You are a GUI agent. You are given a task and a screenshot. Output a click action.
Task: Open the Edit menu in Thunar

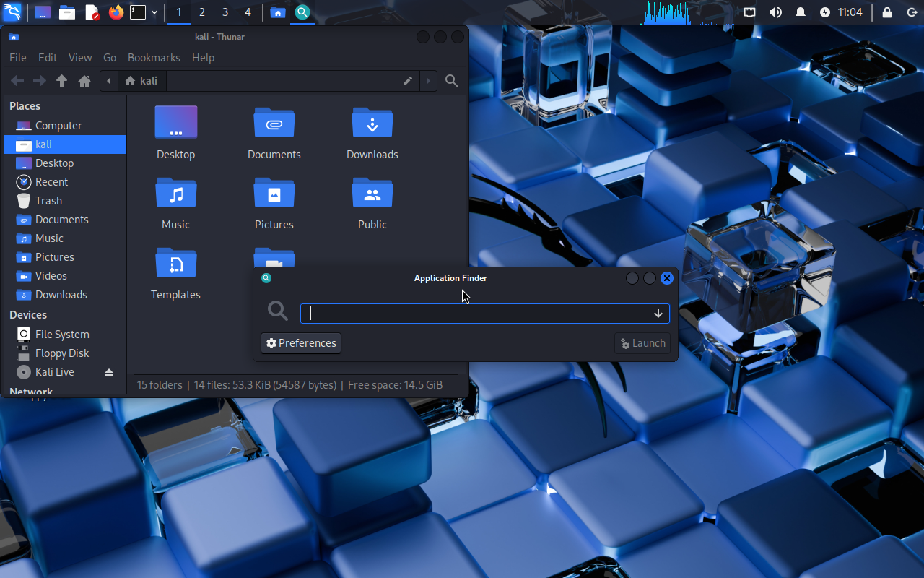point(48,58)
